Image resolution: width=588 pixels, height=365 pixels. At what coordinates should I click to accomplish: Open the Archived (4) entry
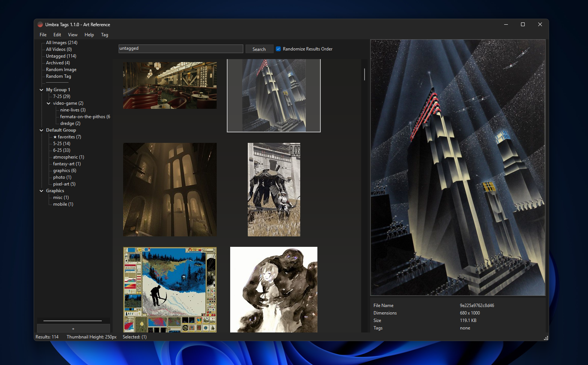pyautogui.click(x=58, y=63)
